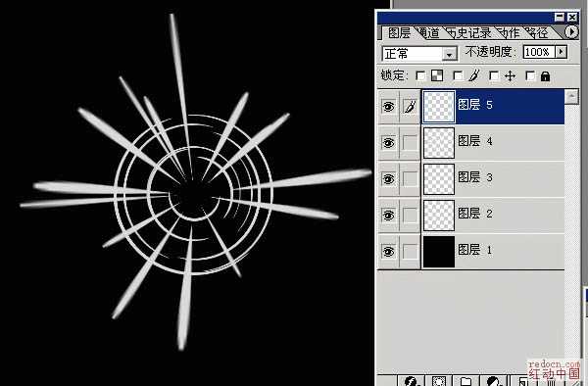This screenshot has height=386, width=588.
Task: Select the layer named 图层 2
Action: tap(475, 214)
